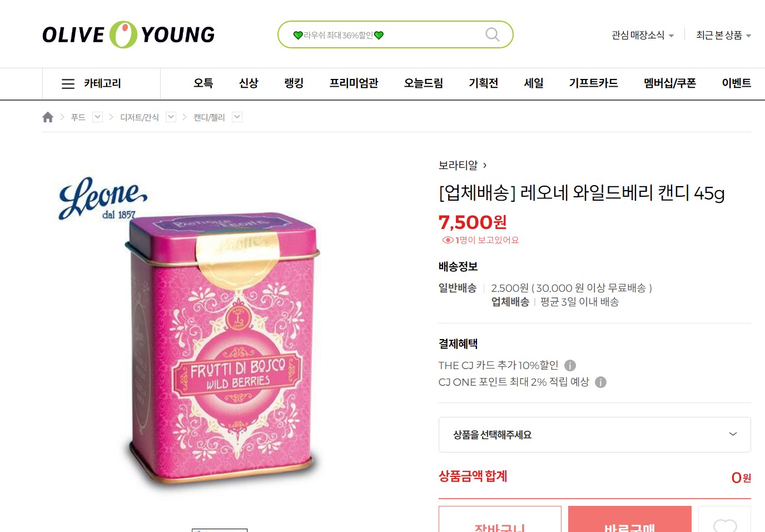Open the hamburger 카테고리 menu icon
Image resolution: width=765 pixels, height=532 pixels.
coord(68,84)
